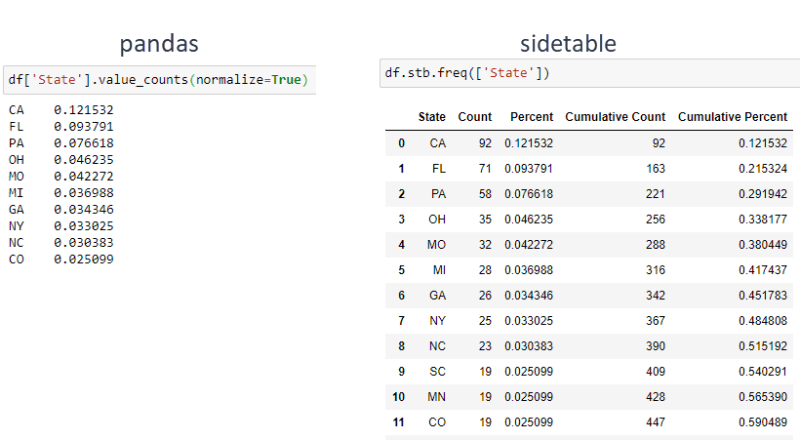Viewport: 800px width, 440px height.
Task: Click the count value 23 for NC
Action: pos(485,346)
